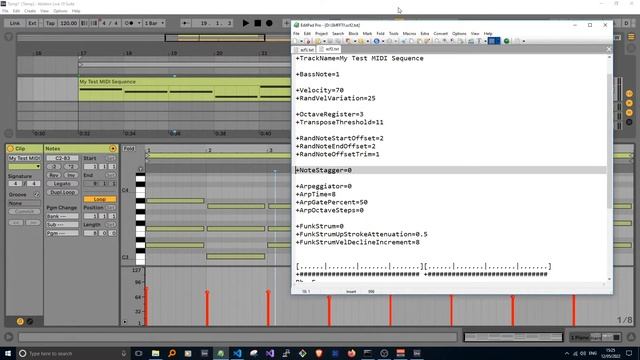Click the +NoteStagger=0 line in EditPad
Image resolution: width=640 pixels, height=360 pixels.
tap(450, 170)
